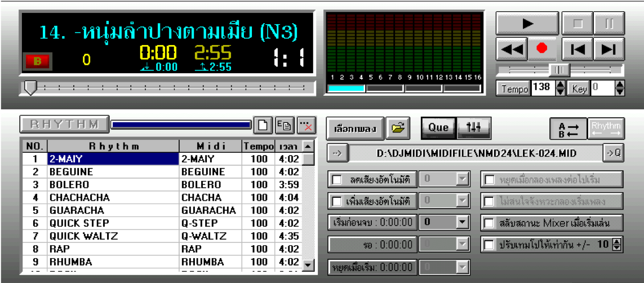Toggle the เพิ่มเสียงอัตโนมัติ checkbox
The height and width of the screenshot is (283, 644).
(337, 201)
